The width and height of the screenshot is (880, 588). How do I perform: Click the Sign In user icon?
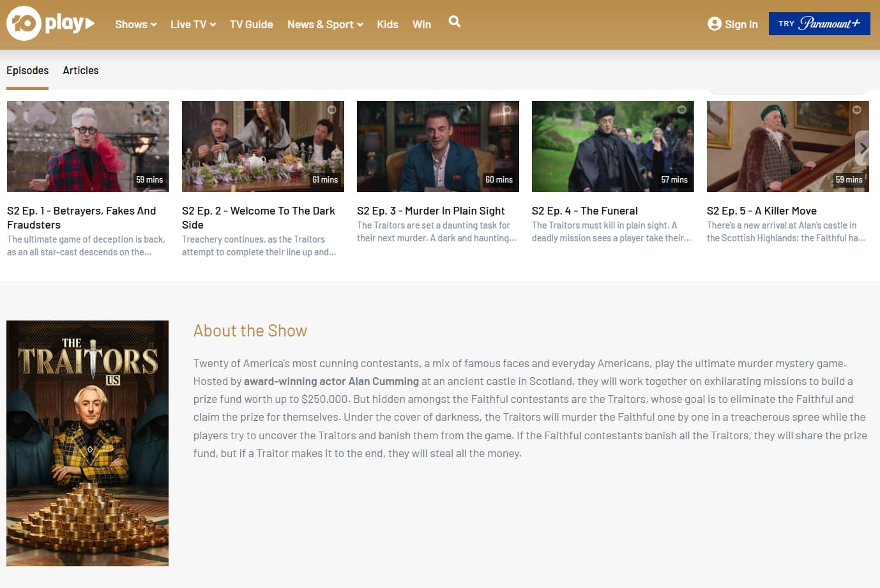(x=715, y=24)
